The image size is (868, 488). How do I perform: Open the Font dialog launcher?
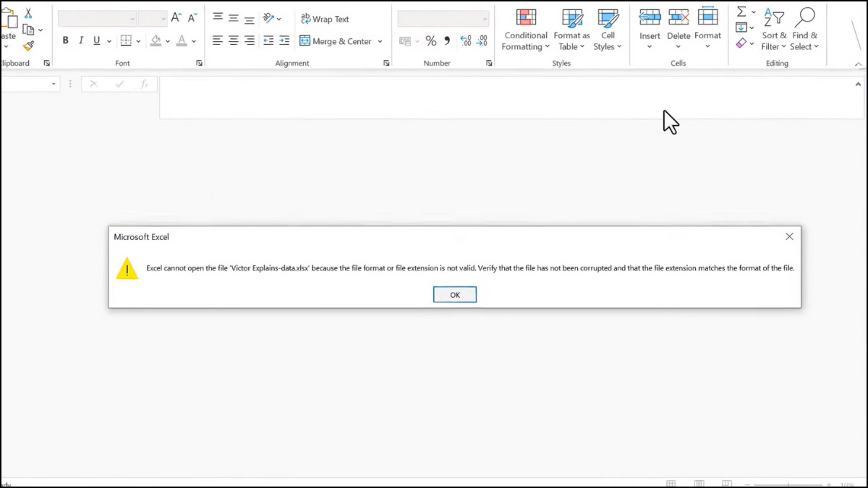[199, 64]
